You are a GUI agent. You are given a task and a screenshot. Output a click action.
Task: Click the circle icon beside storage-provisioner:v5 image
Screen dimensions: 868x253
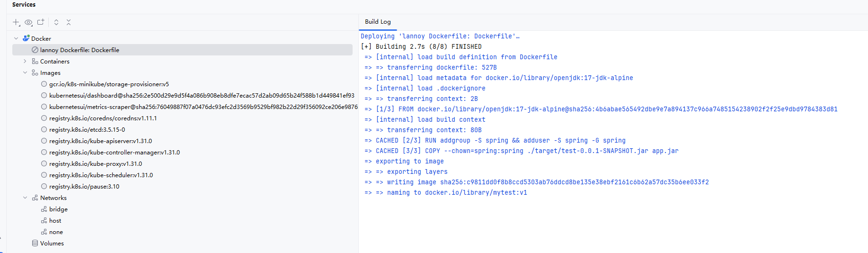(44, 84)
